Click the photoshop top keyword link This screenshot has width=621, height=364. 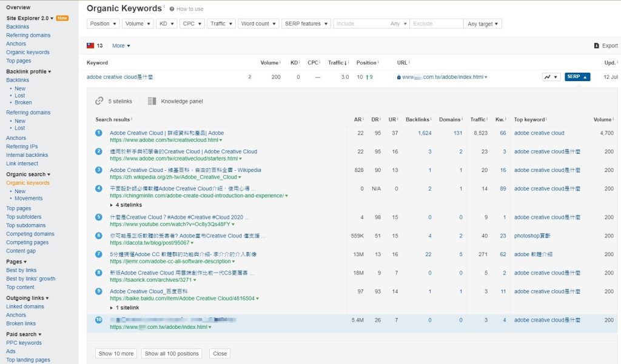click(x=532, y=236)
